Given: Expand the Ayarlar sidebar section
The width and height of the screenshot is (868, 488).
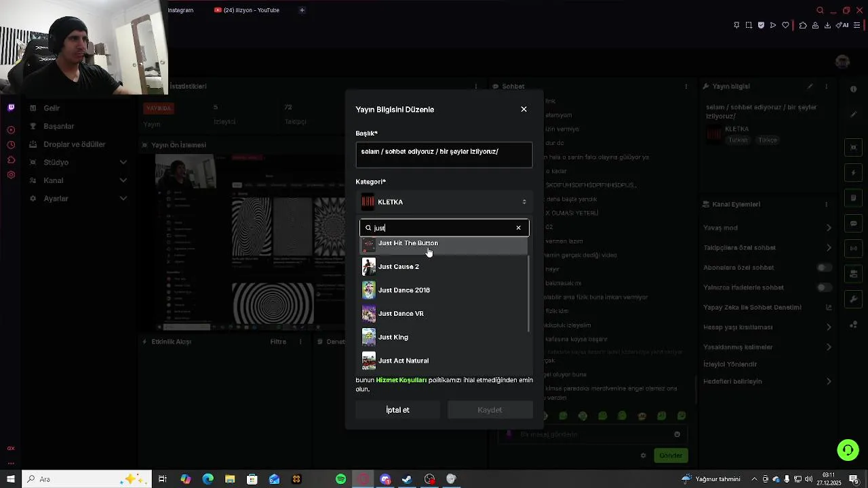Looking at the screenshot, I should pyautogui.click(x=78, y=199).
